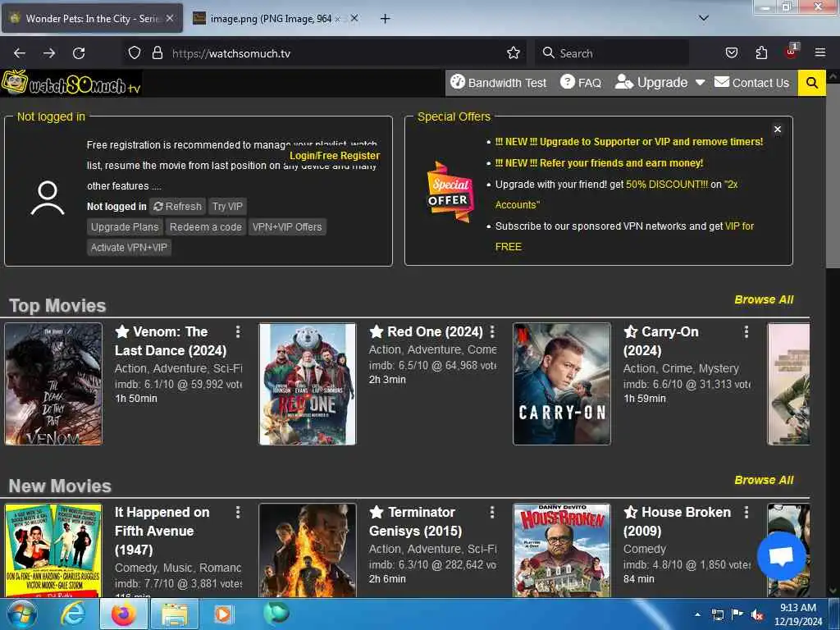Image resolution: width=840 pixels, height=630 pixels.
Task: Open the Upgrade to Supporter or VIP offer
Action: (629, 141)
